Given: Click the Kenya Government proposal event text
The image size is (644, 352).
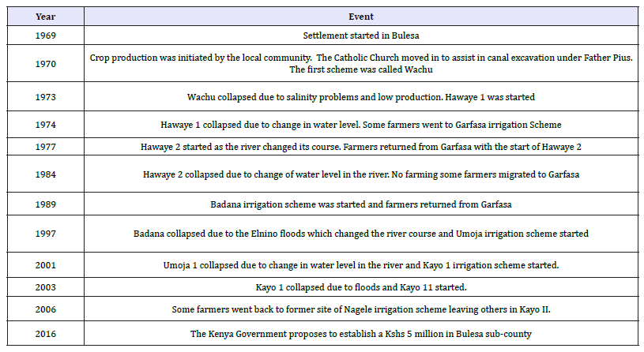Looking at the screenshot, I should 361,334.
